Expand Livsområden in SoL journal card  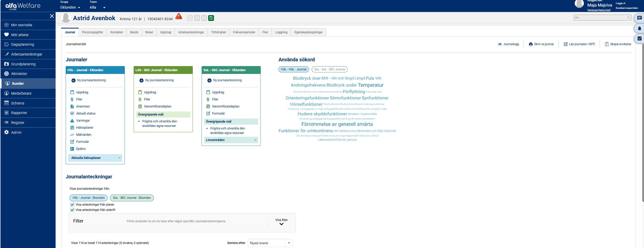tap(231, 140)
